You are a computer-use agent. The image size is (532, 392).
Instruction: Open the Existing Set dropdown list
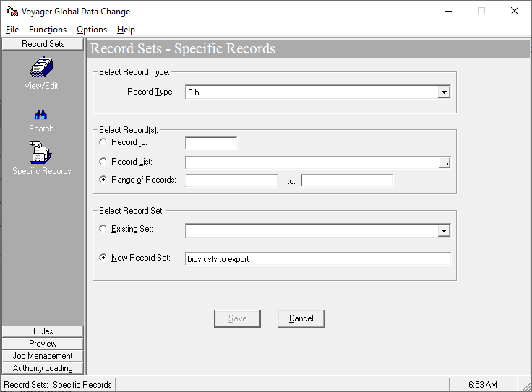pyautogui.click(x=444, y=230)
